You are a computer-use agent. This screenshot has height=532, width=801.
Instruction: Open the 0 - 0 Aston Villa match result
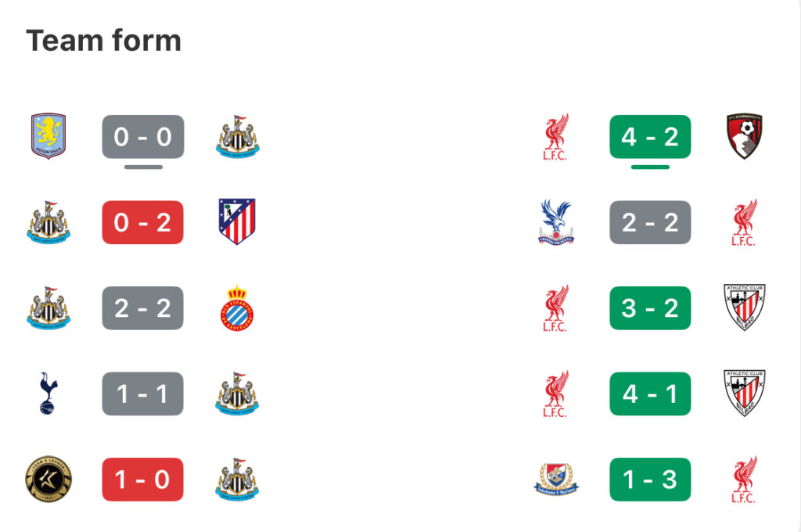143,136
